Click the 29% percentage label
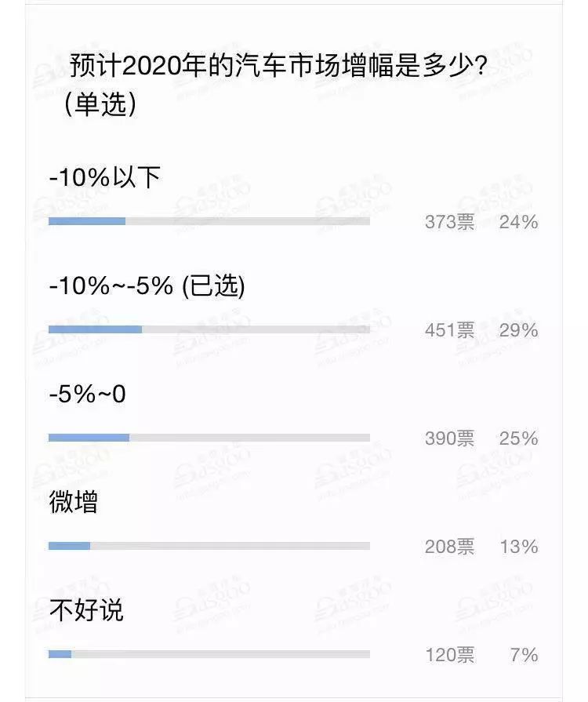The height and width of the screenshot is (702, 588). [519, 330]
